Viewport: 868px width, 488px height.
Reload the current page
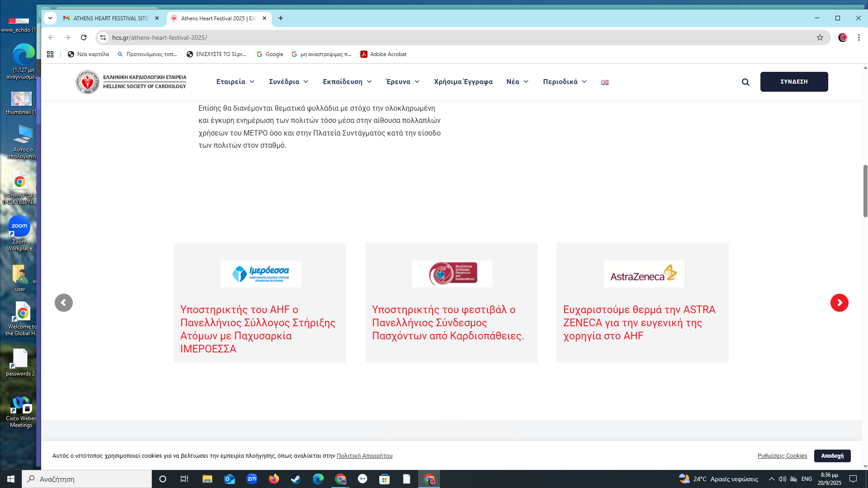[x=84, y=38]
